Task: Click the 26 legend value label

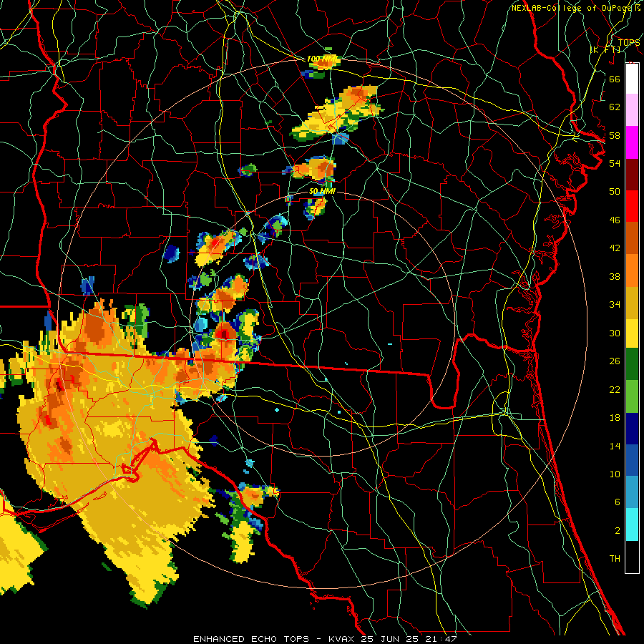Action: pos(615,361)
